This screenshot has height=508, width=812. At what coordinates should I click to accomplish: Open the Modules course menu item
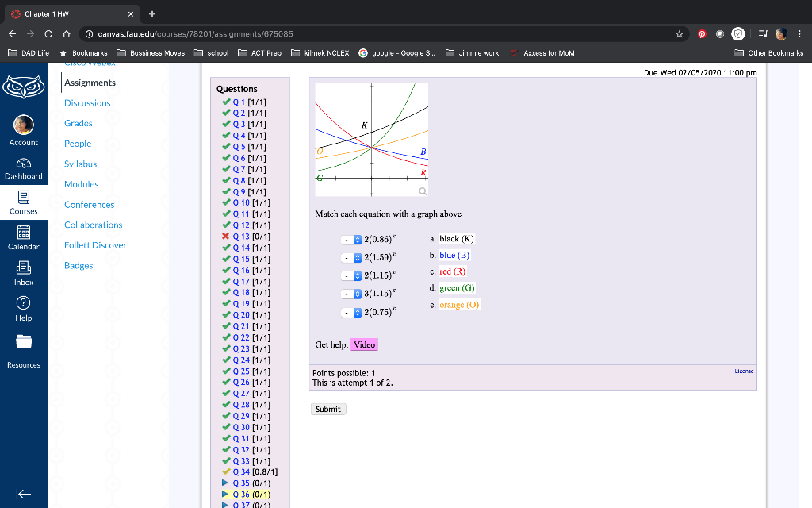[x=82, y=184]
